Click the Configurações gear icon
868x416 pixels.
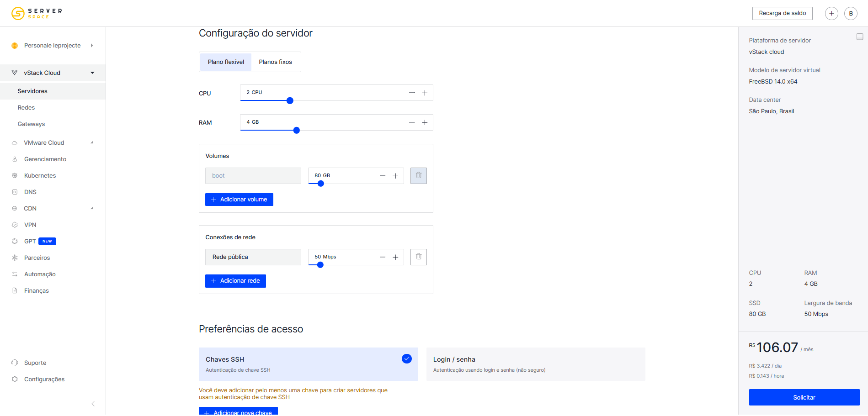(15, 379)
